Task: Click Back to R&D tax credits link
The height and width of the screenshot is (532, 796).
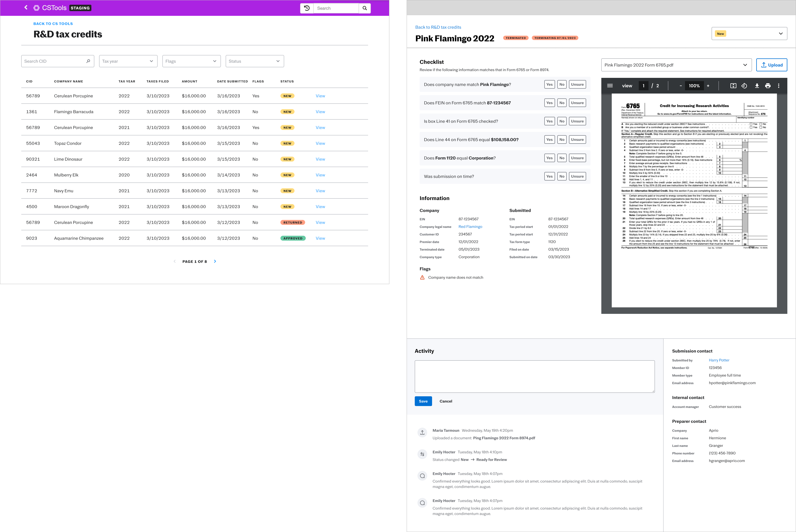Action: (438, 27)
